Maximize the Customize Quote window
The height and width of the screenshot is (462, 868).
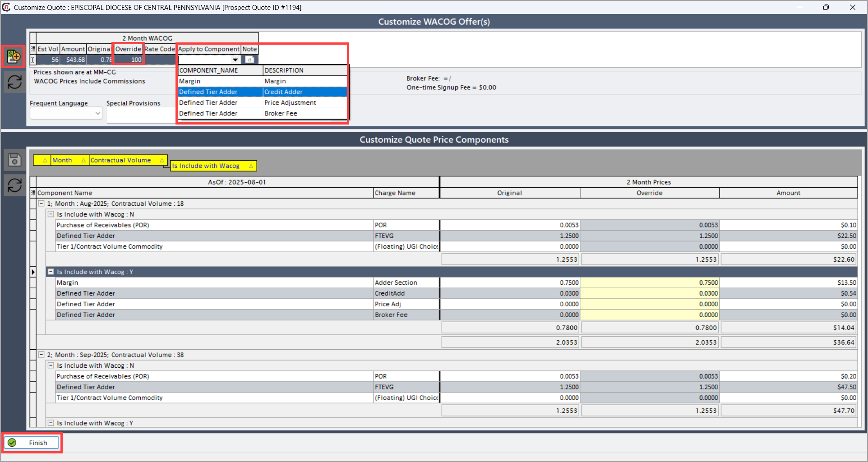(826, 7)
